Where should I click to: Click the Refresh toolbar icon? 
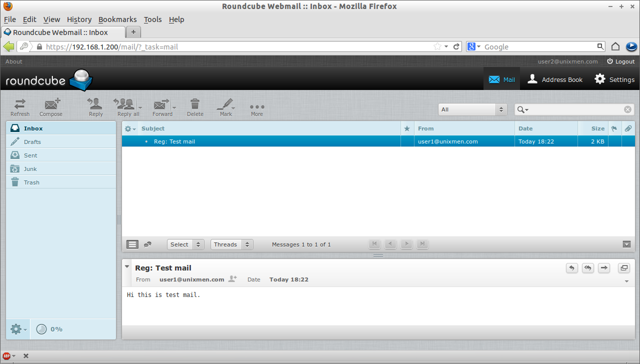pyautogui.click(x=20, y=107)
